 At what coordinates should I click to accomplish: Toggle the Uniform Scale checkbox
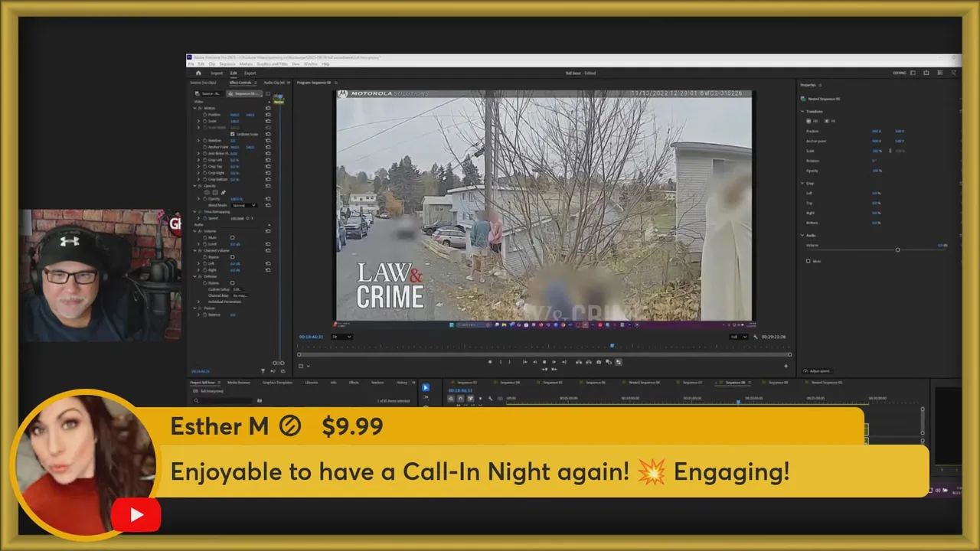tap(232, 134)
